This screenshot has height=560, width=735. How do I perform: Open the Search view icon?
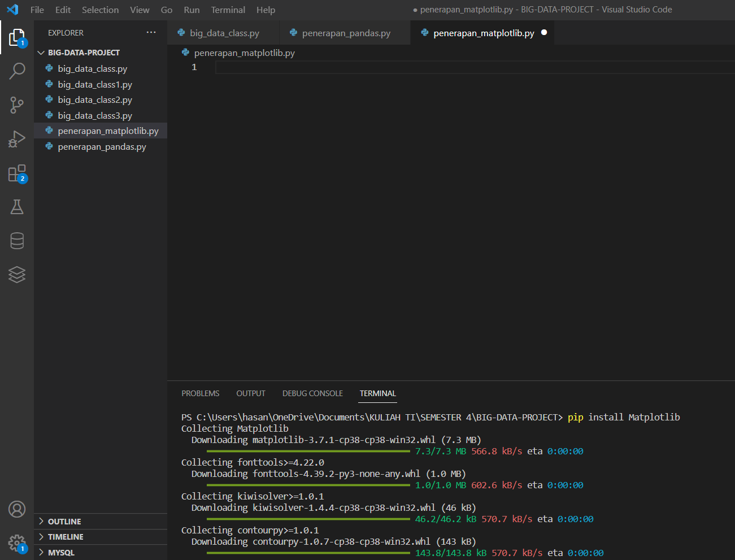pos(17,71)
